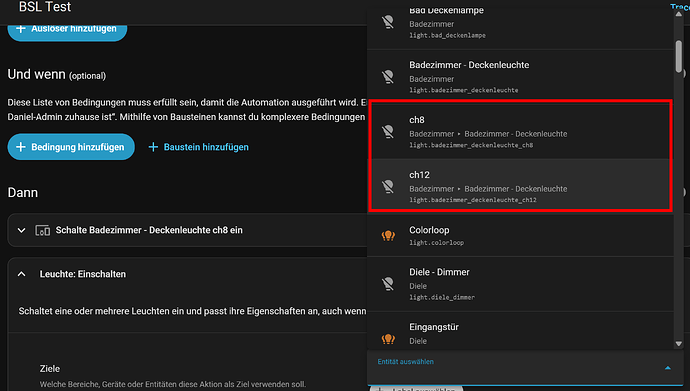Expand the Schalte Badezimmer - Deckenleuchte ch8 ein action
The height and width of the screenshot is (391, 690).
click(x=21, y=230)
